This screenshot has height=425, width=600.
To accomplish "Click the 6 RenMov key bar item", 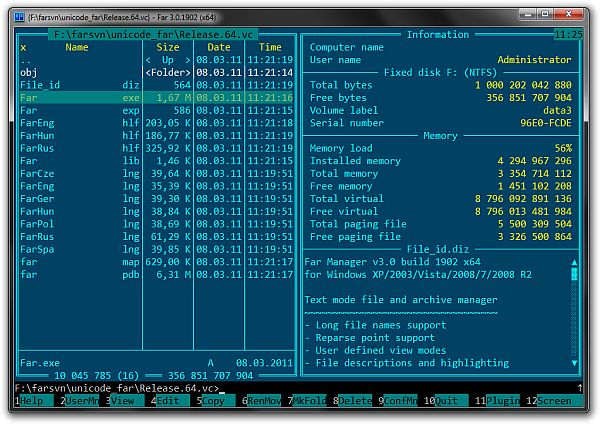I will [x=263, y=401].
